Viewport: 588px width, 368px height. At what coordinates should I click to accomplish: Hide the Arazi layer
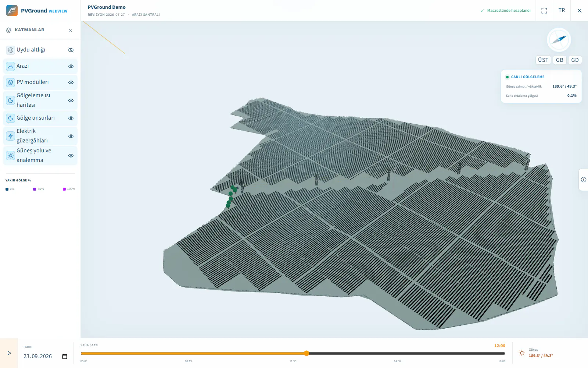click(71, 66)
